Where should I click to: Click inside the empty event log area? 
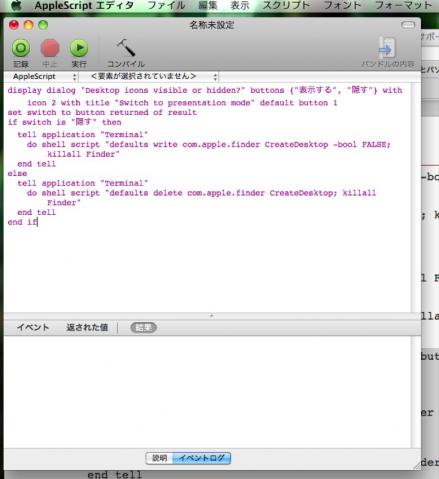pyautogui.click(x=207, y=392)
